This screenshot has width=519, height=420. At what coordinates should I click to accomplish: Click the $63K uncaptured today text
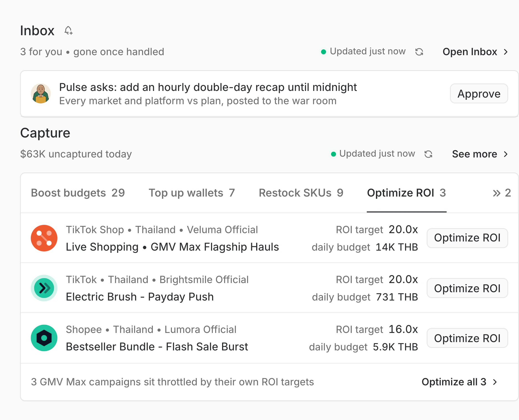point(76,154)
